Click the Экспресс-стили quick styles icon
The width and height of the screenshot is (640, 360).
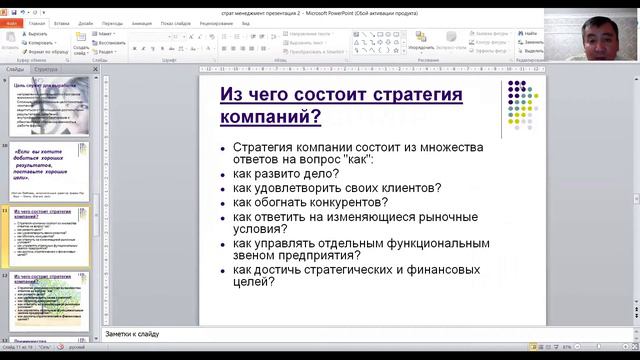pos(451,37)
